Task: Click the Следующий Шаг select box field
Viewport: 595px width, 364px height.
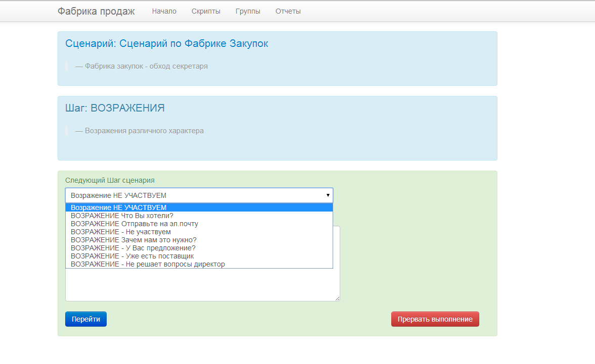Action: 199,195
